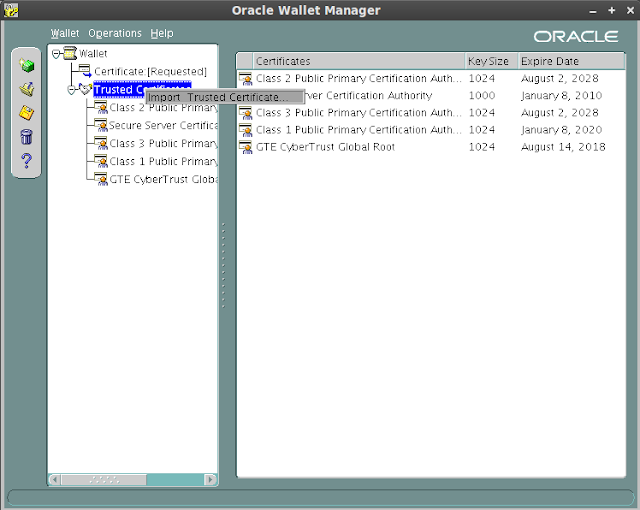Click the dotted splitter handle between panels
The height and width of the screenshot is (510, 640).
223,265
